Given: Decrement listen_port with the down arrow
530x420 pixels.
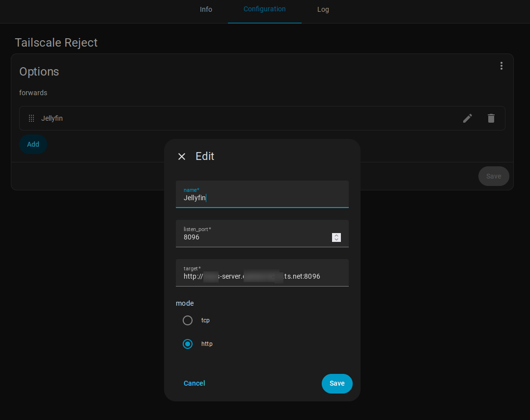Looking at the screenshot, I should click(x=336, y=239).
